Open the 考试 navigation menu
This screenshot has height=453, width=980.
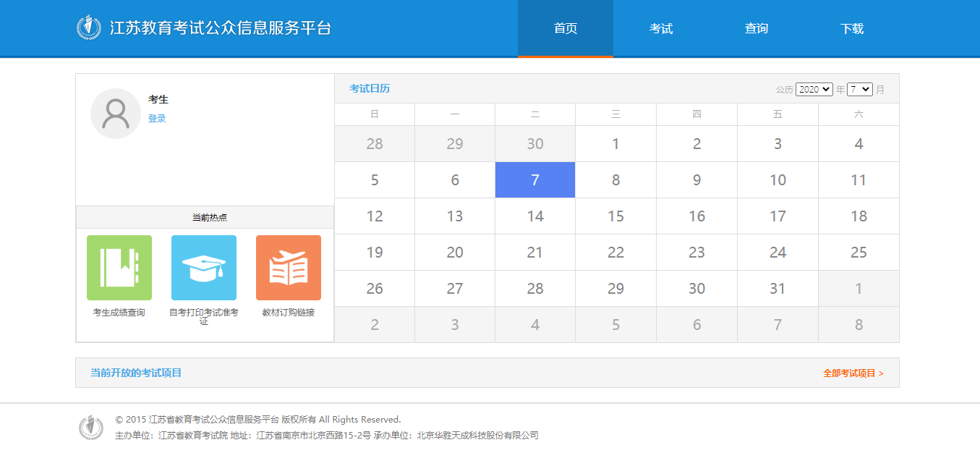(x=661, y=29)
